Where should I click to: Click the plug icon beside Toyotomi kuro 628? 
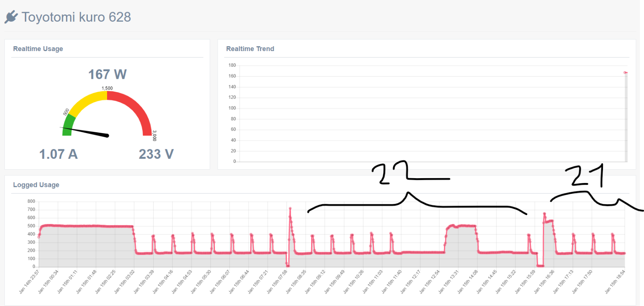[11, 17]
